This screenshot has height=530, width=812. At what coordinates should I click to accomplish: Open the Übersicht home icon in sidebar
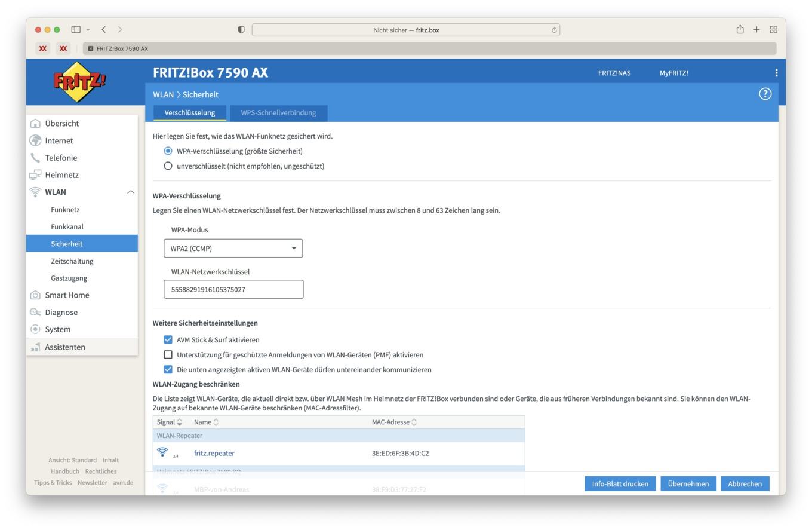pyautogui.click(x=35, y=124)
